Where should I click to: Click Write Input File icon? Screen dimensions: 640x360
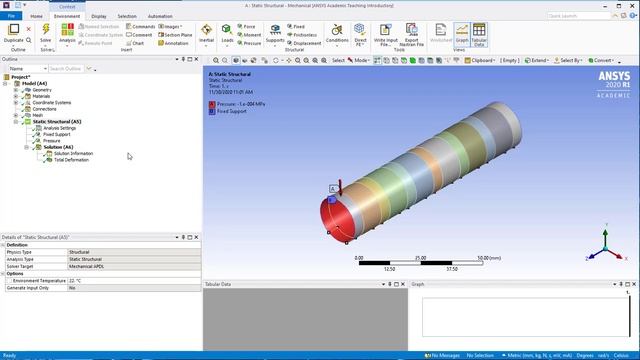point(385,30)
